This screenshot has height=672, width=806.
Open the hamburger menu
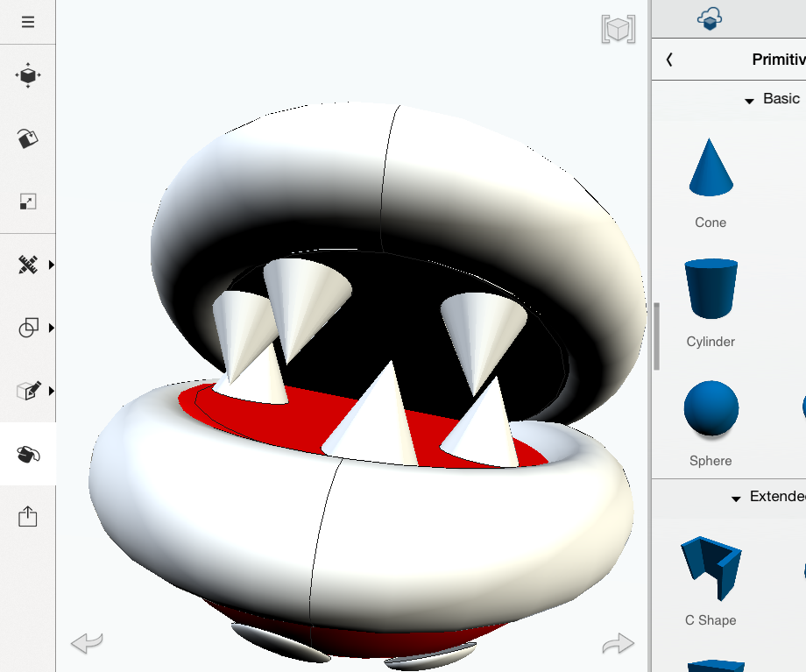[x=28, y=21]
